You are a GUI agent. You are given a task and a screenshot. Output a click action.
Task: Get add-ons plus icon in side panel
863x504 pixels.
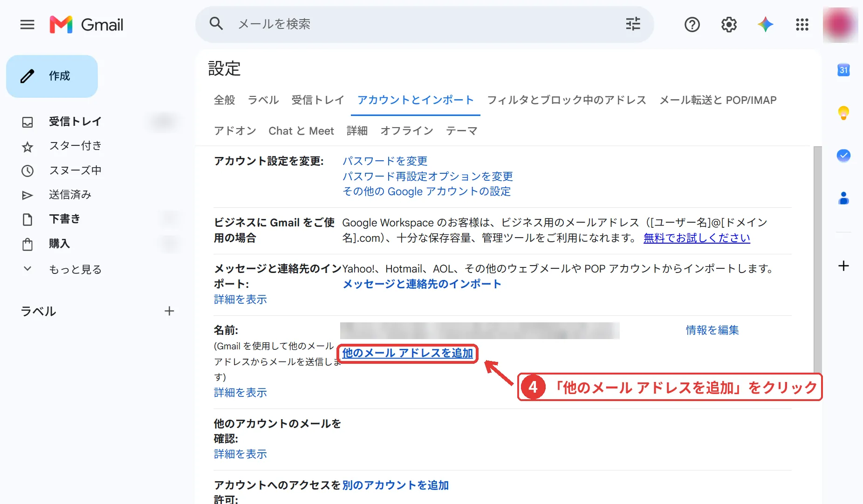[x=843, y=266]
